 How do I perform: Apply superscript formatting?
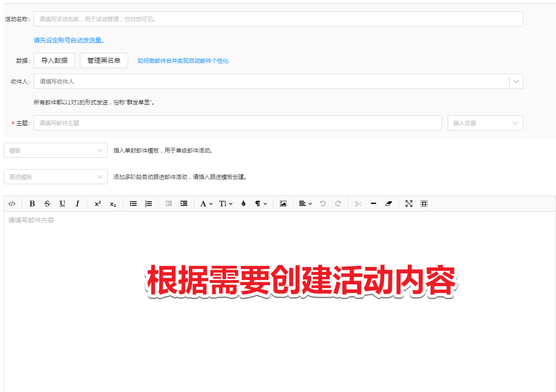(x=98, y=204)
